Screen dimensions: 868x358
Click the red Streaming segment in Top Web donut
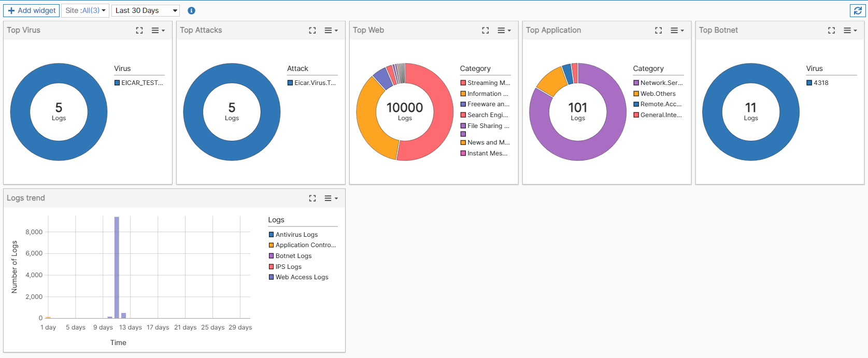(x=444, y=112)
